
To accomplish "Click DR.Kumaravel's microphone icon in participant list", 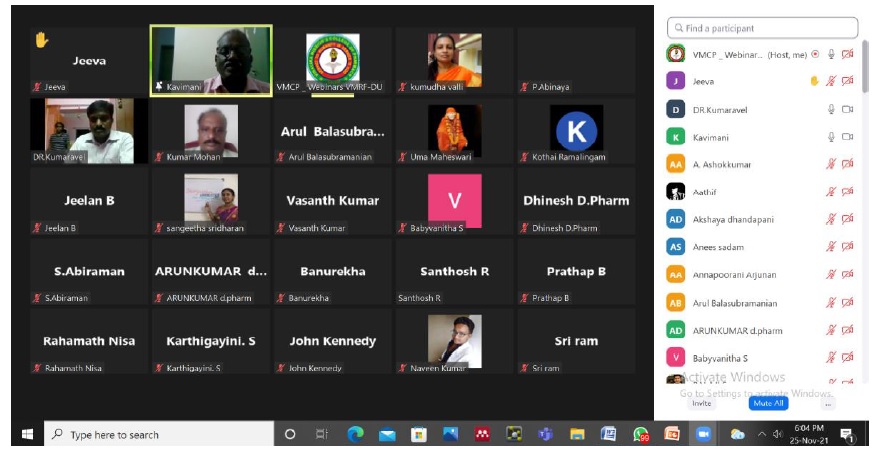I will coord(830,109).
